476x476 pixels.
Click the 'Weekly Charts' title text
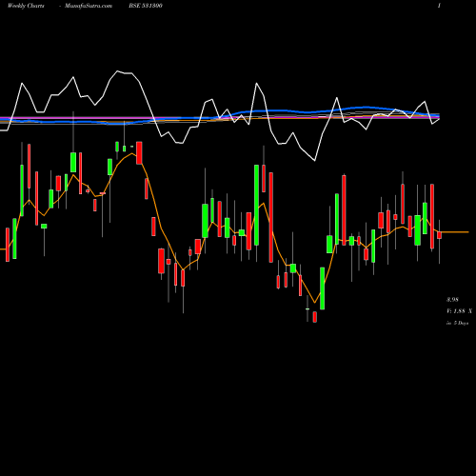coord(26,6)
